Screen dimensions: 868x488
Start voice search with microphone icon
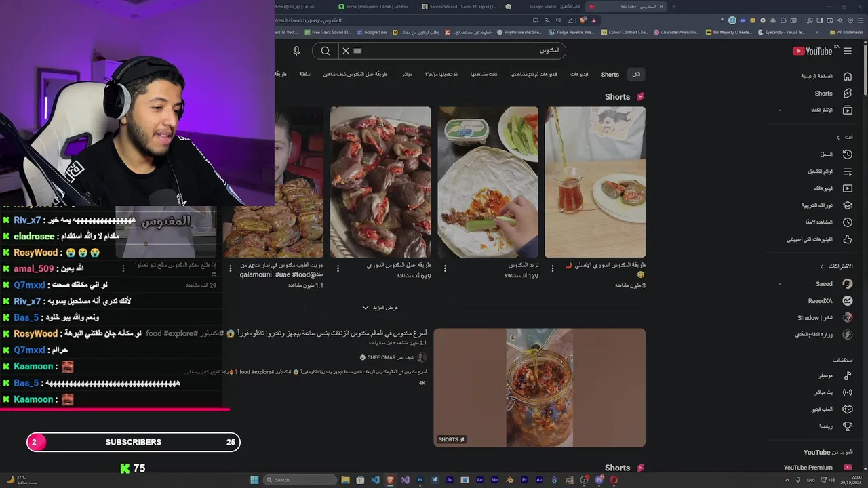(x=296, y=51)
